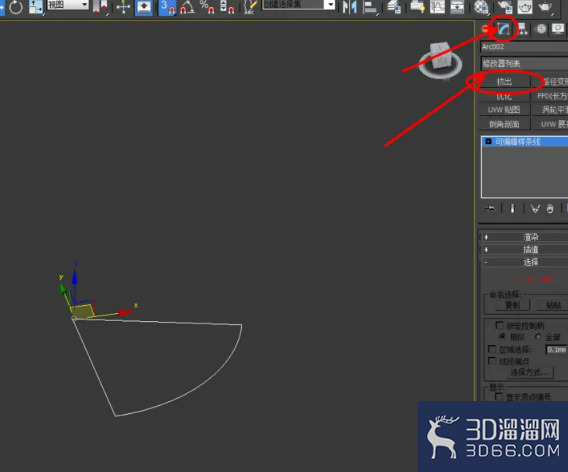Image resolution: width=568 pixels, height=472 pixels.
Task: Open the Material Editor icon
Action: click(481, 7)
